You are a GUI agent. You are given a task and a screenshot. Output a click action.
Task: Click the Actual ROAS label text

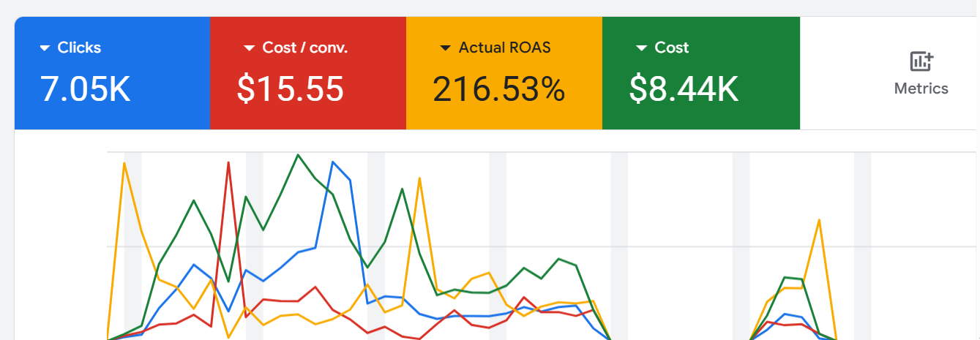click(x=505, y=48)
